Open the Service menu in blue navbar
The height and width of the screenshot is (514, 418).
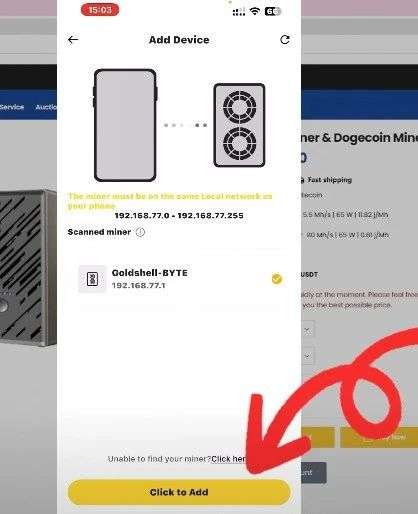12,107
